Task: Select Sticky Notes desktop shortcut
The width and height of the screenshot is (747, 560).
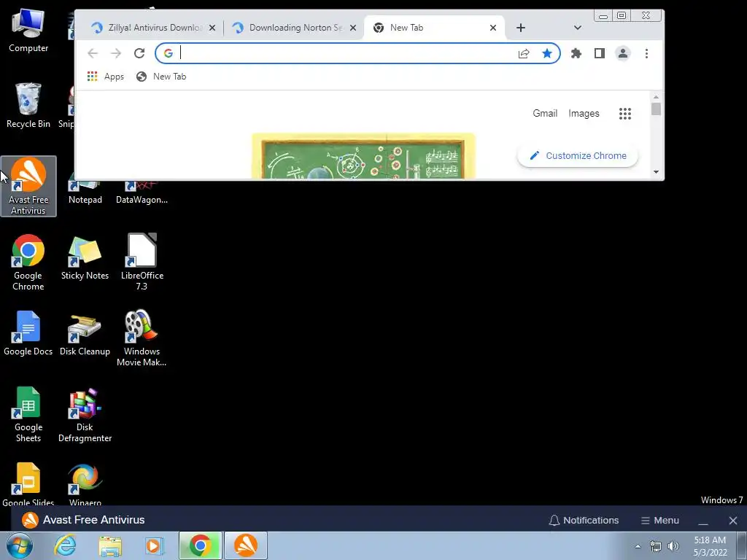Action: pyautogui.click(x=85, y=257)
